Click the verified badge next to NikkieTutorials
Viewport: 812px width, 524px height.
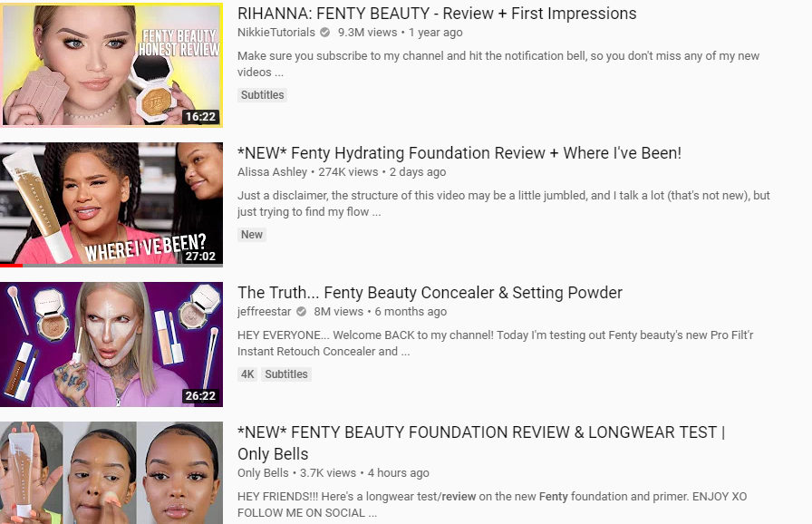coord(324,33)
